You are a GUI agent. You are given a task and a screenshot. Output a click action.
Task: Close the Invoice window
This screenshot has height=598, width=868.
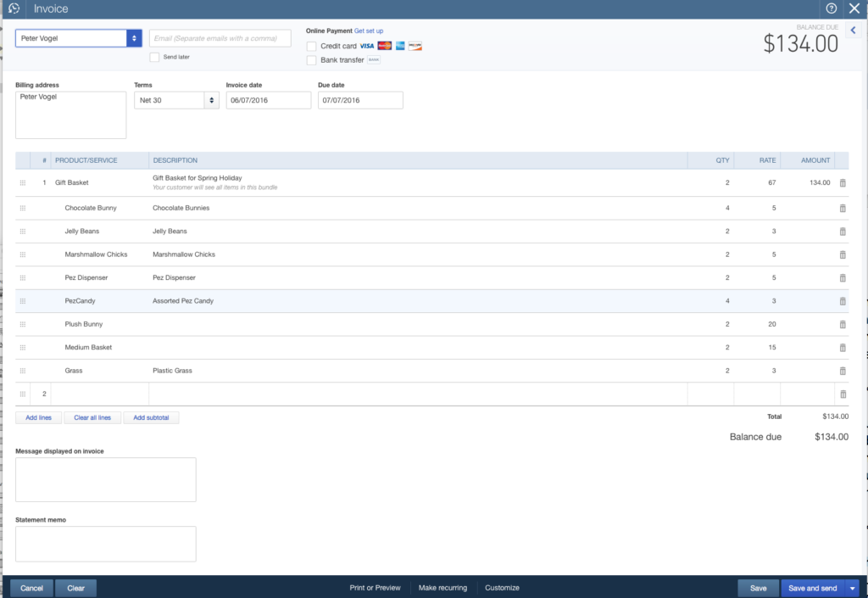tap(854, 8)
